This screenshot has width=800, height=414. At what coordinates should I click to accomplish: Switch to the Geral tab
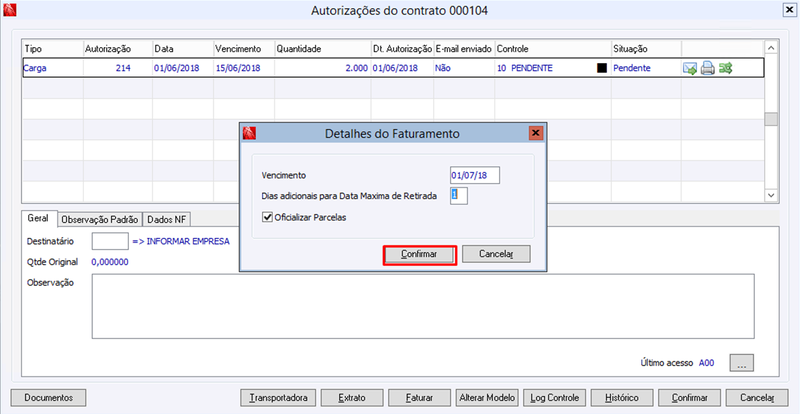coord(38,218)
